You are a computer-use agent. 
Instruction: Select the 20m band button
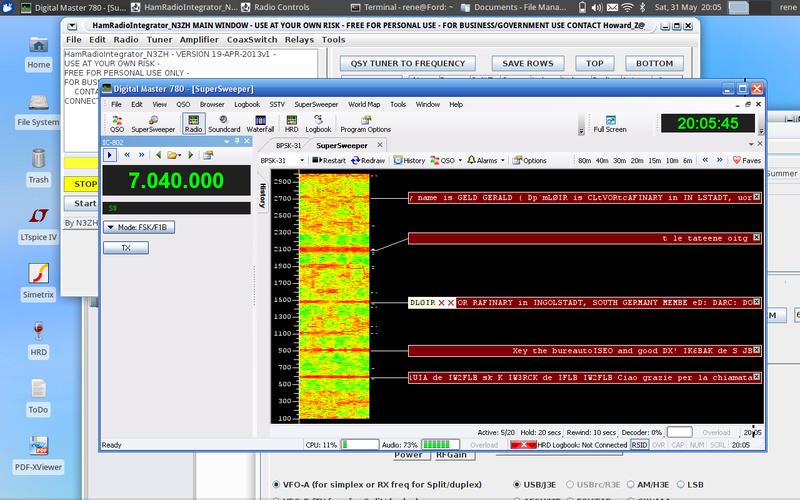coord(637,160)
